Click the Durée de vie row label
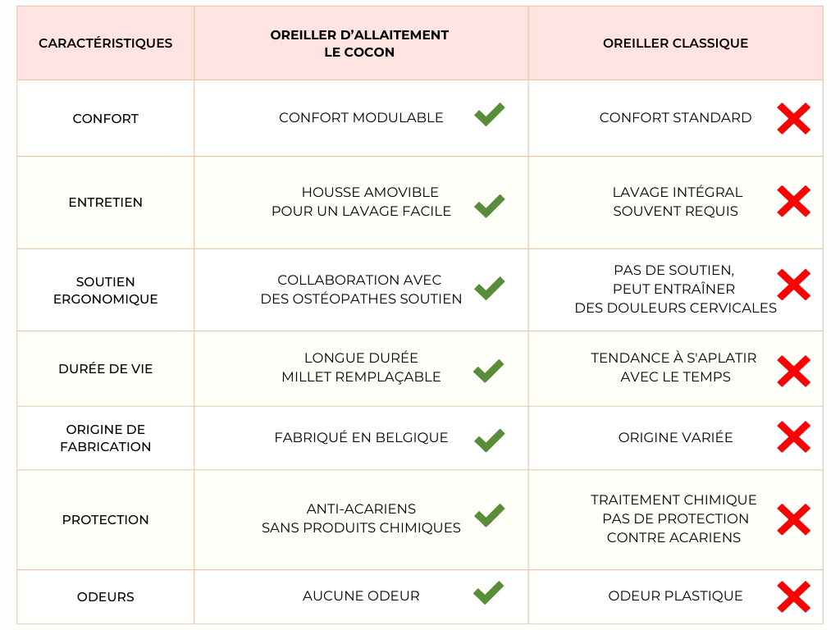The height and width of the screenshot is (630, 840). click(x=106, y=369)
